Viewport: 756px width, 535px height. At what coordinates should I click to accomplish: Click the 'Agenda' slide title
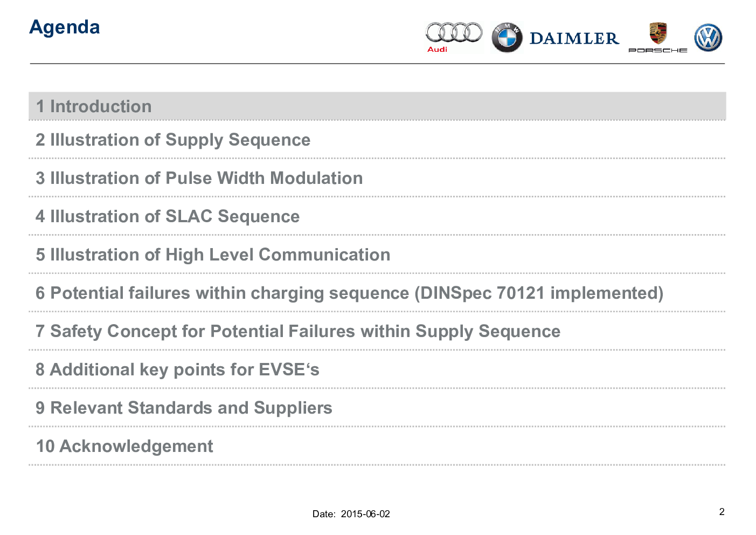(65, 27)
